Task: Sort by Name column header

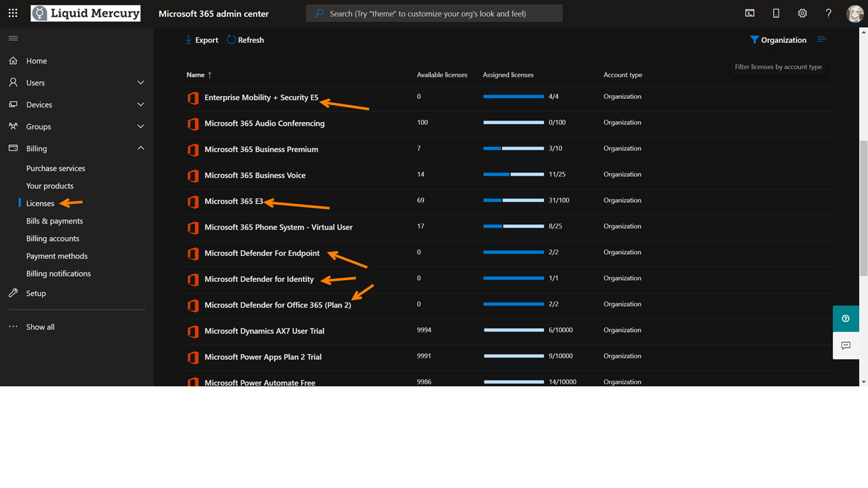Action: tap(199, 75)
